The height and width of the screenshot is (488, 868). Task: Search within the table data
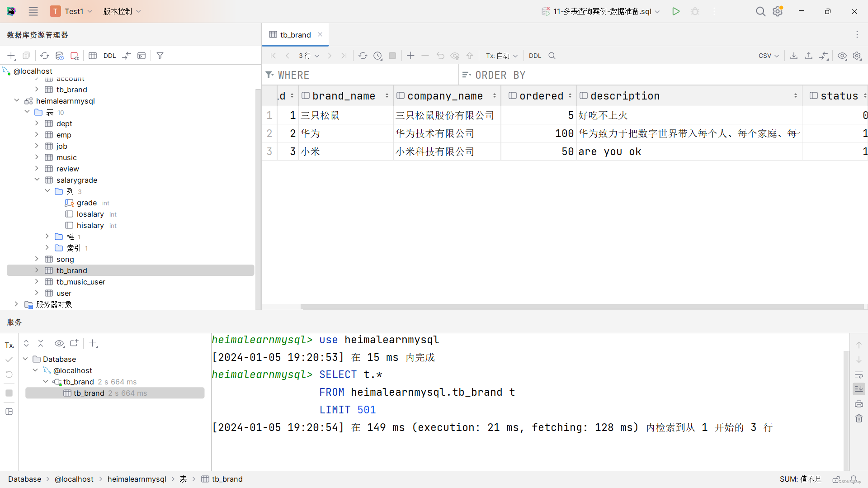pos(552,56)
